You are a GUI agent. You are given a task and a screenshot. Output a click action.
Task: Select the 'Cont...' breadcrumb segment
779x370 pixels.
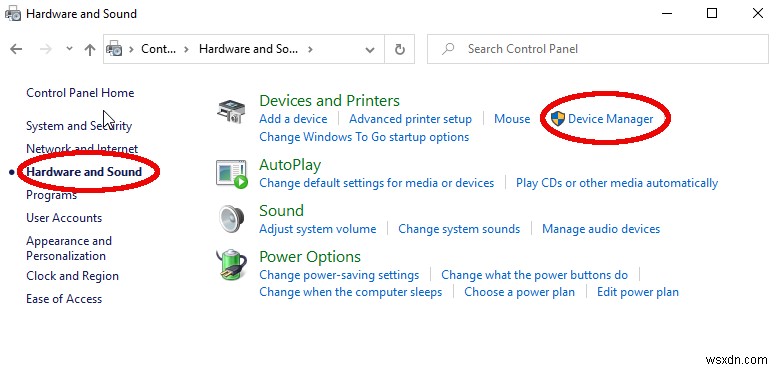click(158, 49)
